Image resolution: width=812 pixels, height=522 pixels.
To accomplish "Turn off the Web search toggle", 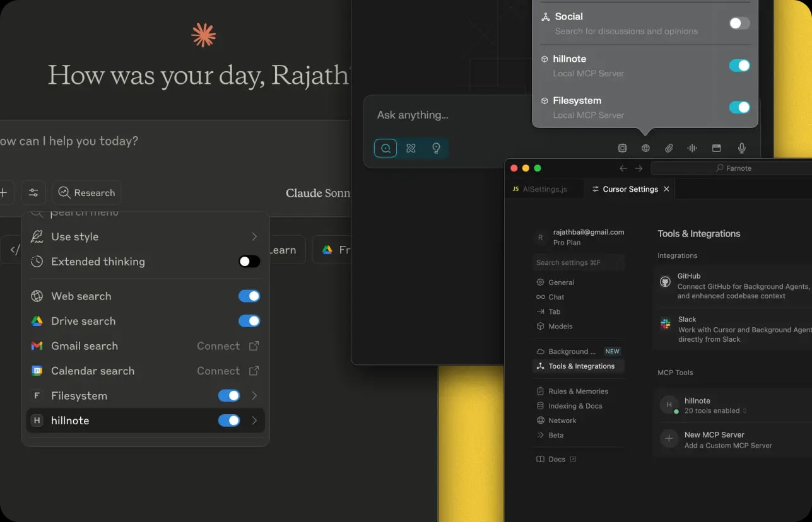I will [249, 296].
